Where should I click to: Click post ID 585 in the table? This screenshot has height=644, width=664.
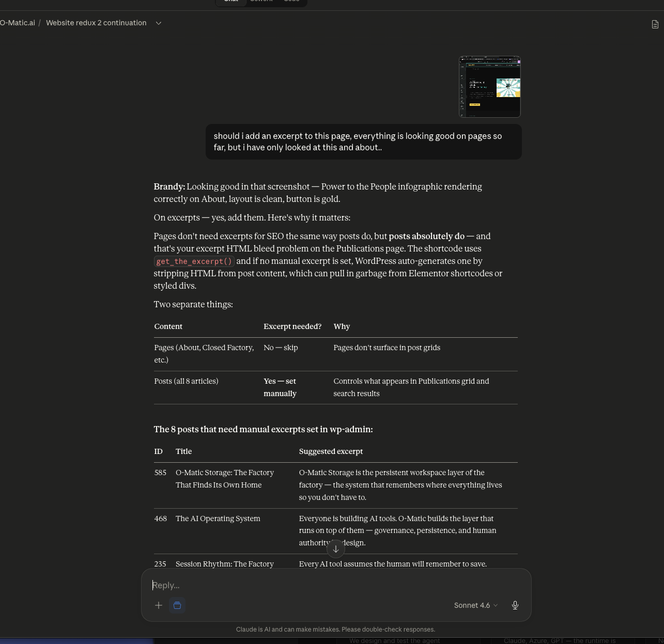click(161, 473)
